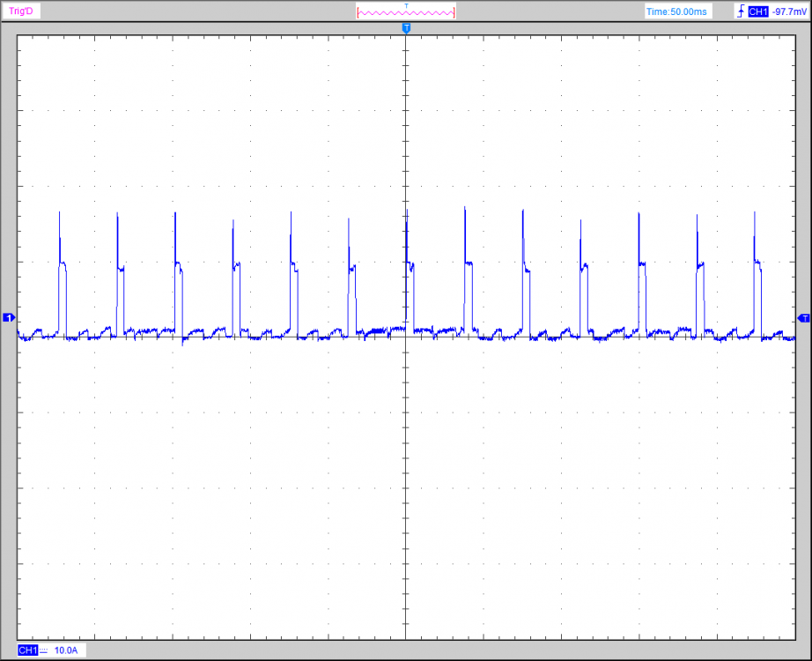812x661 pixels.
Task: Click the second current pulse from the left
Action: (118, 214)
